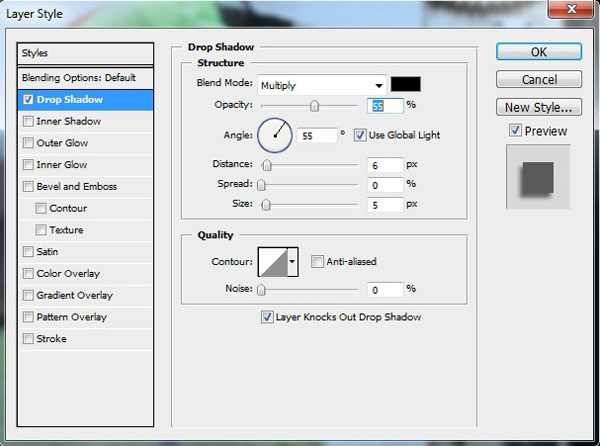Open the black shadow color swatch

coord(406,84)
